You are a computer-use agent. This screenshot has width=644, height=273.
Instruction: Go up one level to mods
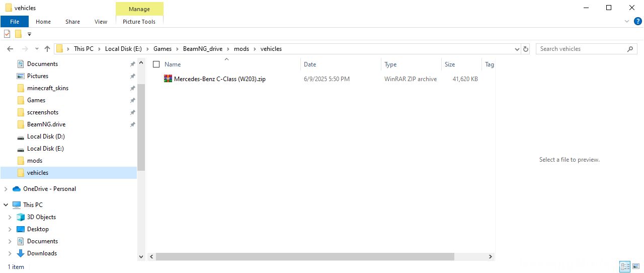47,49
